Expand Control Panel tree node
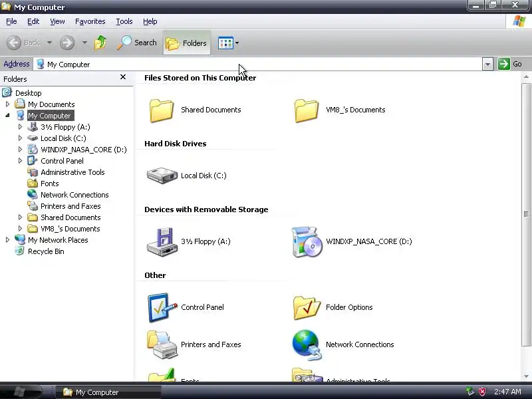 pos(20,161)
